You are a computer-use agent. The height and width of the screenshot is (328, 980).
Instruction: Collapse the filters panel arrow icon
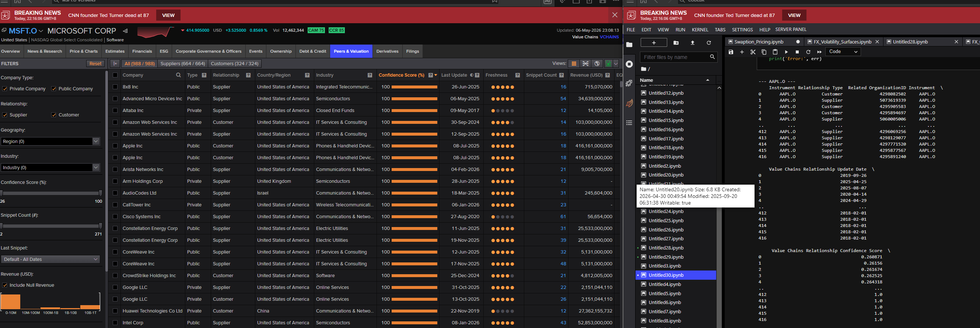coord(115,63)
